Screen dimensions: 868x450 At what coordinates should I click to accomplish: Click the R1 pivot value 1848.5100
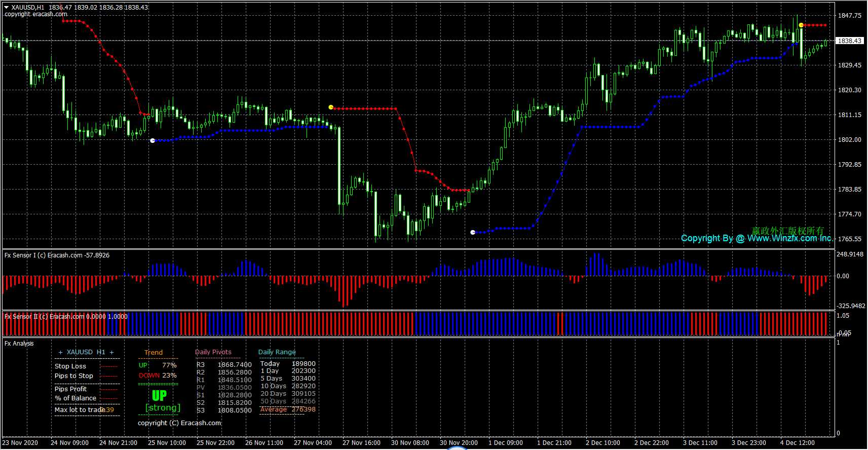tap(235, 380)
